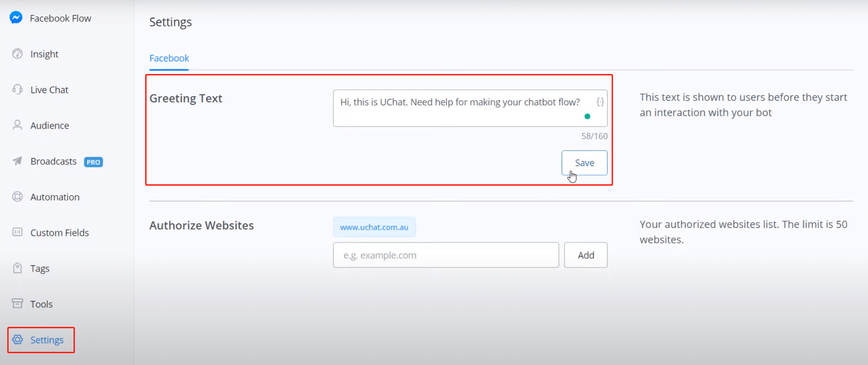
Task: Click the Live Chat headset icon
Action: tap(17, 89)
